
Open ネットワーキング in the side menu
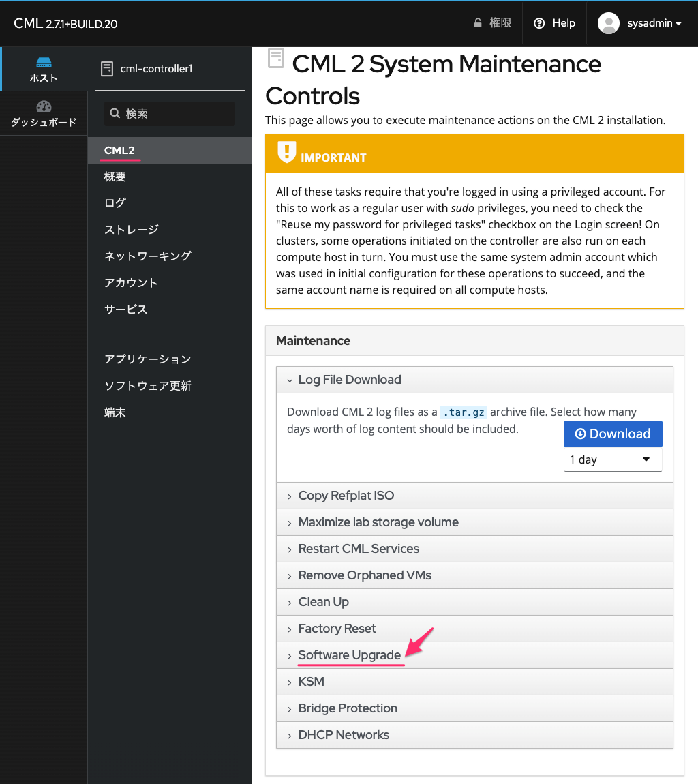(x=170, y=256)
